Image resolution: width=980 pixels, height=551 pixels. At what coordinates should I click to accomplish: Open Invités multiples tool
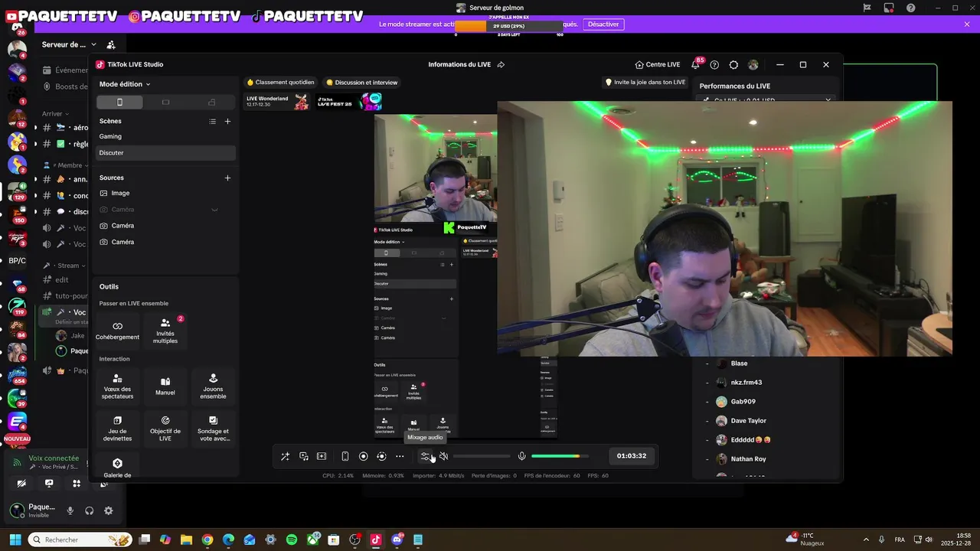click(165, 331)
